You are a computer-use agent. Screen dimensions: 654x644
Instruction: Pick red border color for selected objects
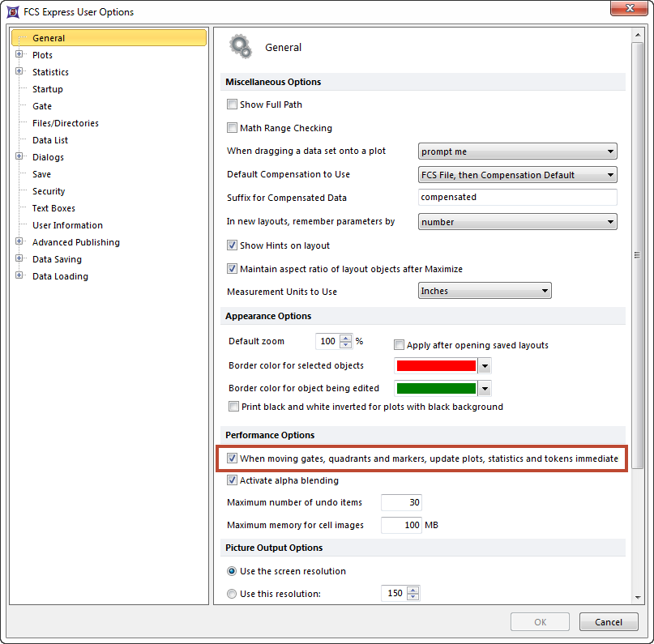(435, 365)
